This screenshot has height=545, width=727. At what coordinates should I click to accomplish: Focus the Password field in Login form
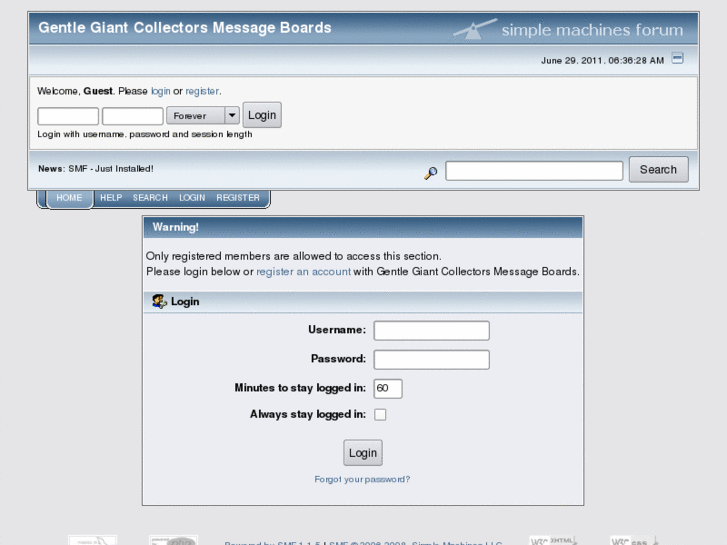432,359
